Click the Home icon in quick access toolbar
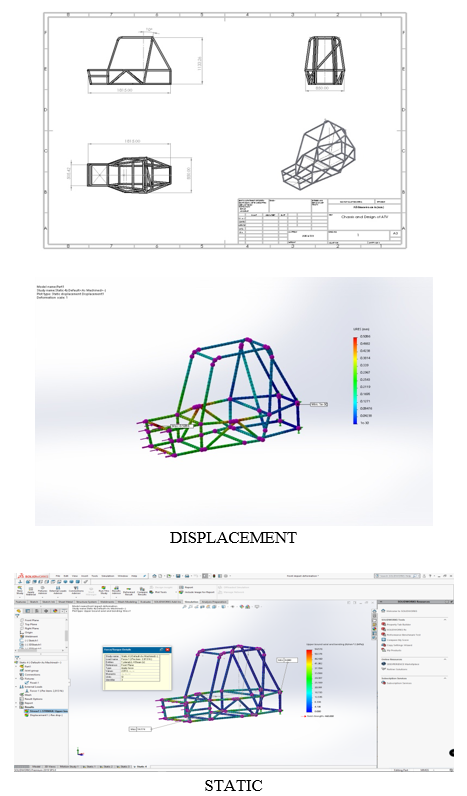 154,576
